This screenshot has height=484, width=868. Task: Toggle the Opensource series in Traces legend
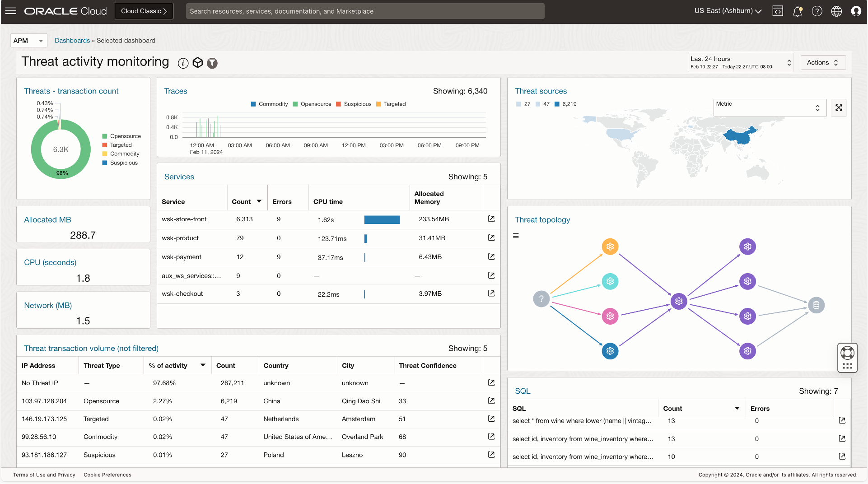click(x=312, y=104)
